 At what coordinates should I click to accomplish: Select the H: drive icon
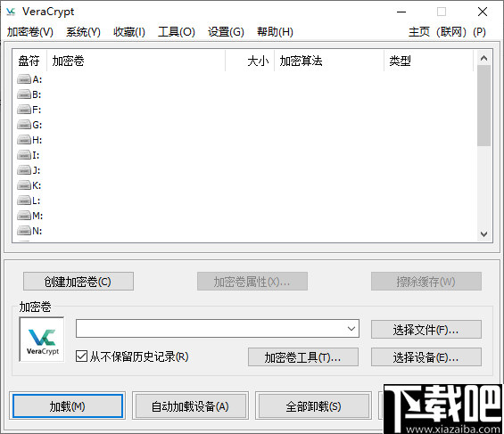coord(24,140)
